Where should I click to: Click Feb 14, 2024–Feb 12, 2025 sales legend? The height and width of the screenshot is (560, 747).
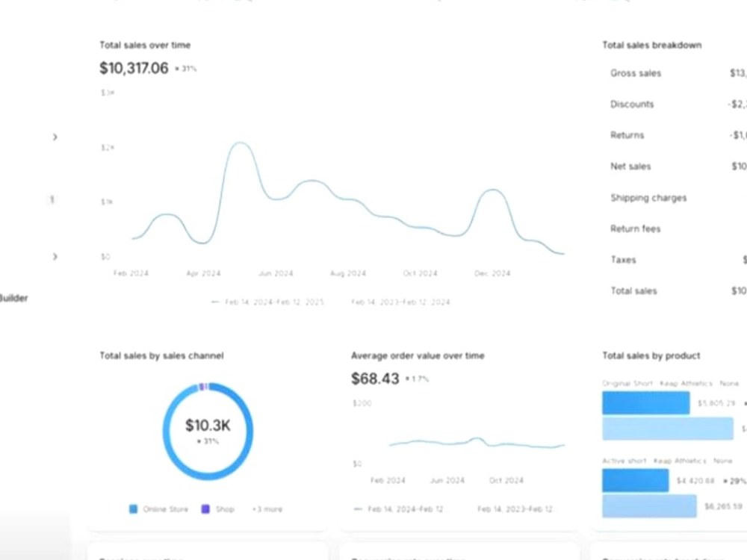[x=267, y=302]
